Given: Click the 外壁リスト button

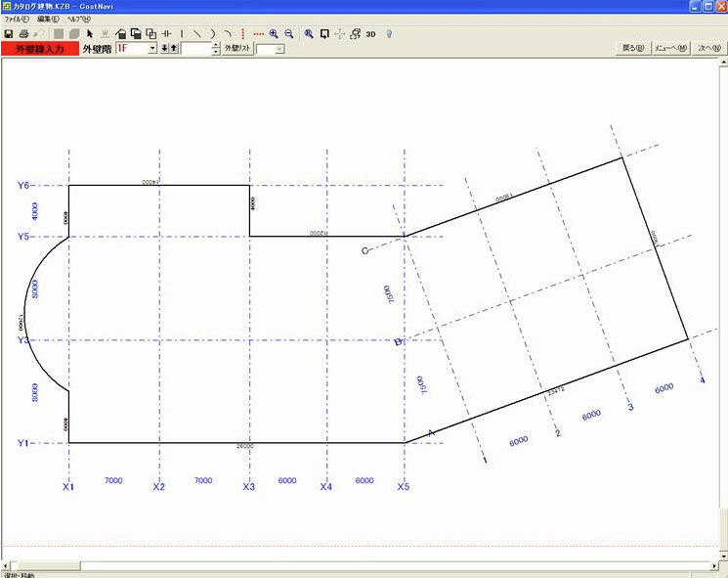Looking at the screenshot, I should pos(237,48).
